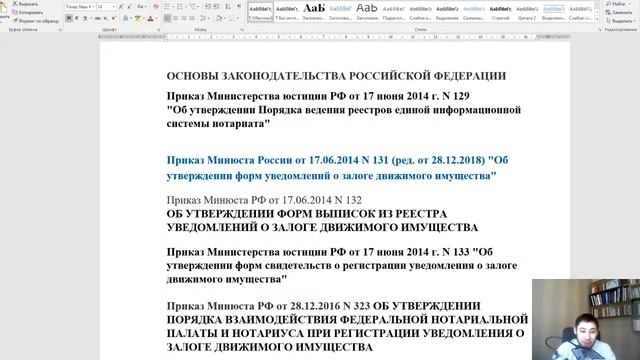Open the font name dropdown
The height and width of the screenshot is (360, 640).
pos(93,7)
